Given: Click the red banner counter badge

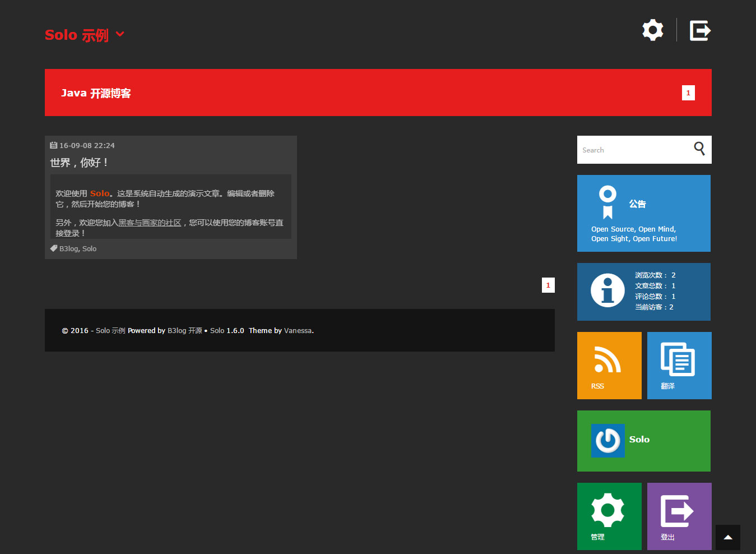Looking at the screenshot, I should (688, 93).
